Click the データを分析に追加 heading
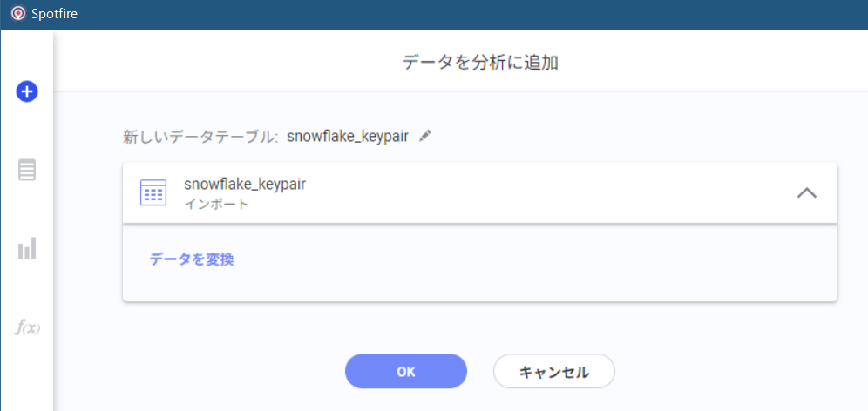868x411 pixels. (480, 63)
